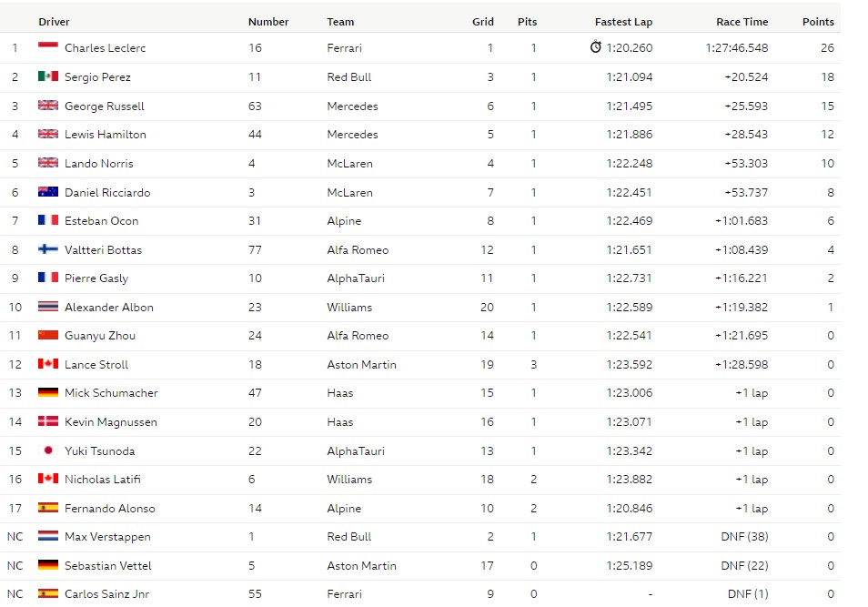Screen dimensions: 868x607
Task: Click the Pits column header
Action: (x=527, y=22)
